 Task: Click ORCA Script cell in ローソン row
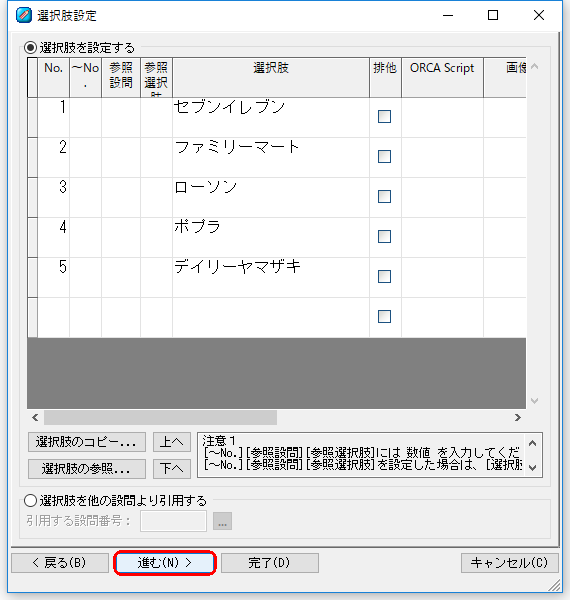click(442, 197)
